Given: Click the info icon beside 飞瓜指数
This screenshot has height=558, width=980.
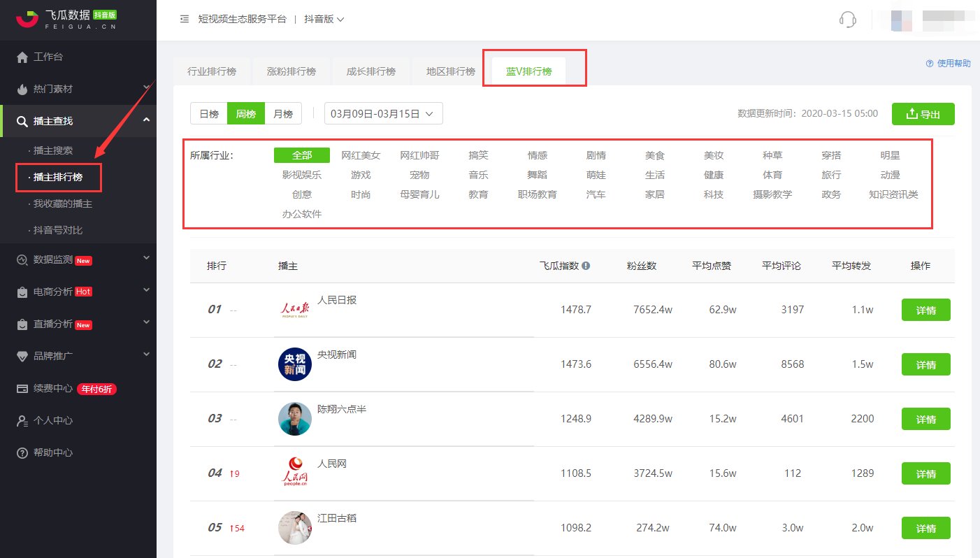Looking at the screenshot, I should 586,266.
